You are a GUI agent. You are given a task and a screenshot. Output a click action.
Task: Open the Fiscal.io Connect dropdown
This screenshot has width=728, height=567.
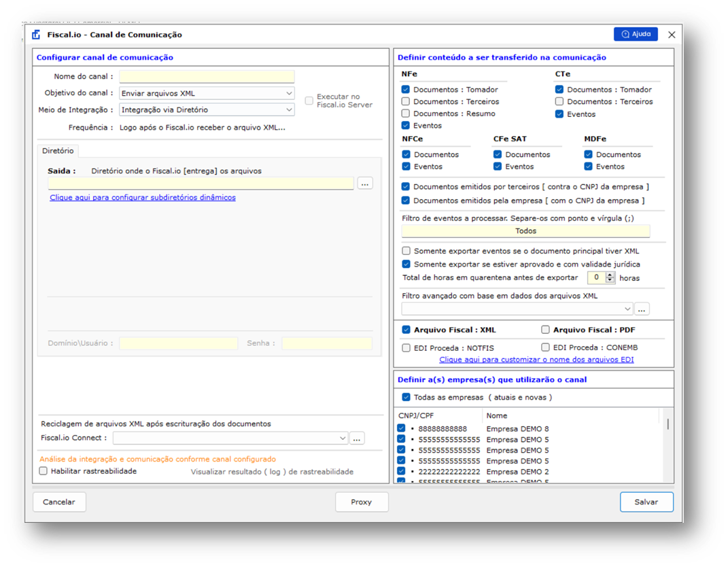(230, 439)
